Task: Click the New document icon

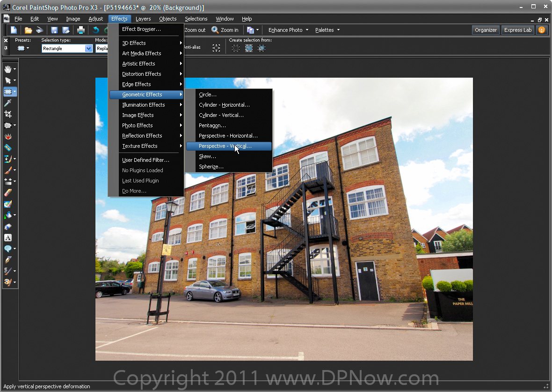Action: [x=14, y=30]
